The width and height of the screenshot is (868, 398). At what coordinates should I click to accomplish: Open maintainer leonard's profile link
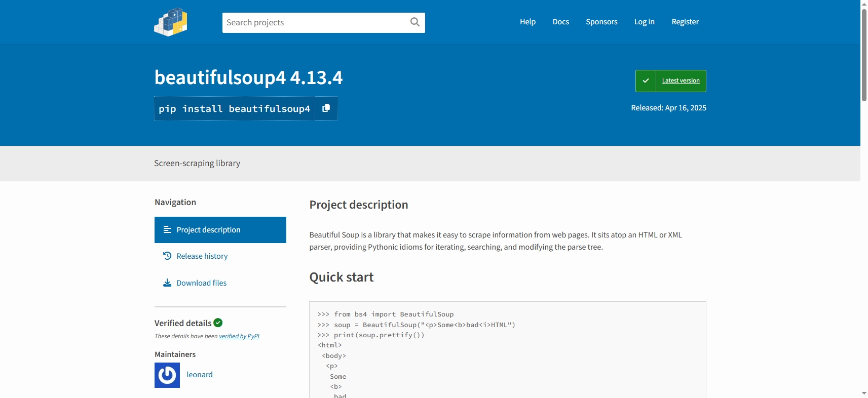(x=200, y=375)
